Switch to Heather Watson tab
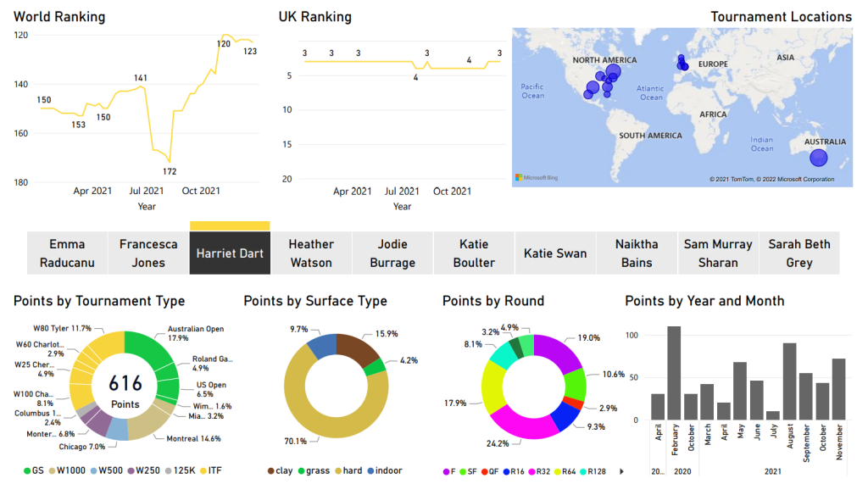Image resolution: width=868 pixels, height=484 pixels. (311, 253)
